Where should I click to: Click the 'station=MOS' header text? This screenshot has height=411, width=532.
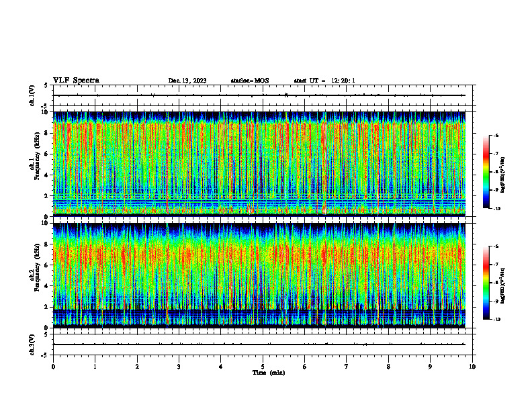point(250,81)
